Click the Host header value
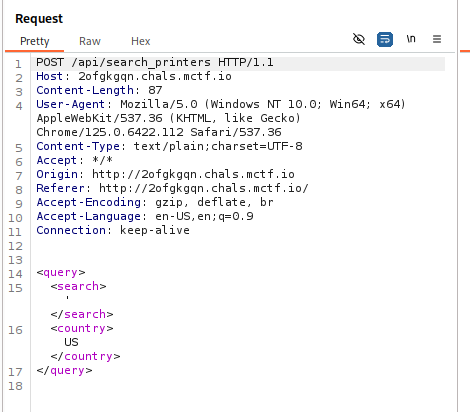 [155, 76]
